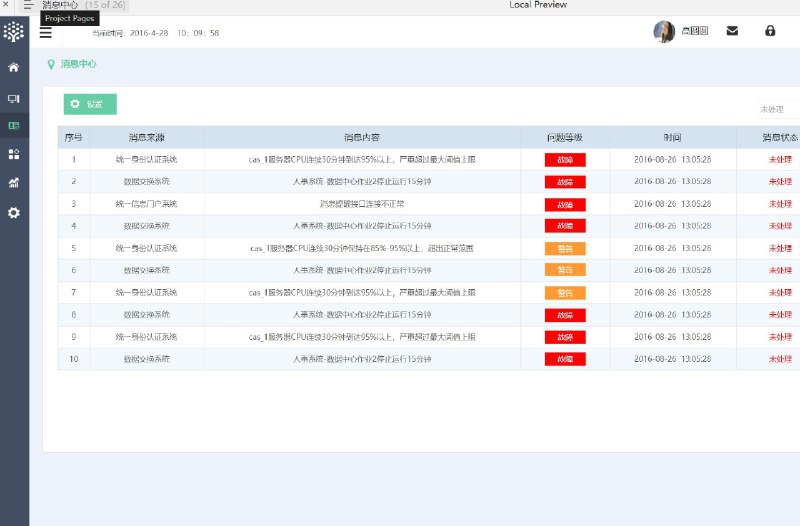Click the current time text 2016-4-28
The width and height of the screenshot is (800, 526).
[149, 33]
